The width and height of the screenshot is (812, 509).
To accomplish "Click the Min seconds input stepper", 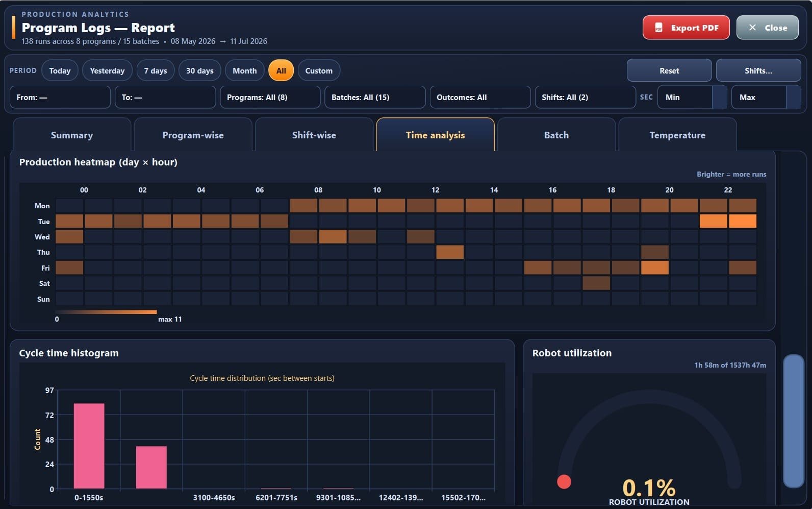I will 720,97.
